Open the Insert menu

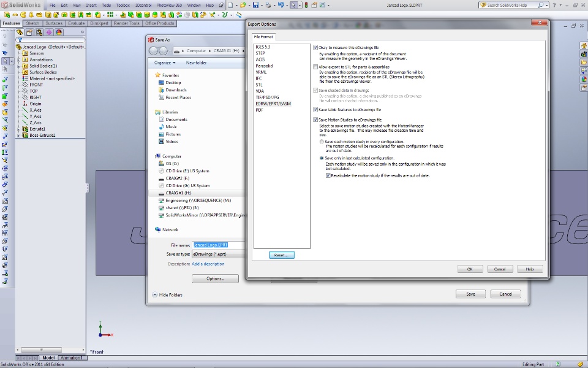tap(91, 6)
